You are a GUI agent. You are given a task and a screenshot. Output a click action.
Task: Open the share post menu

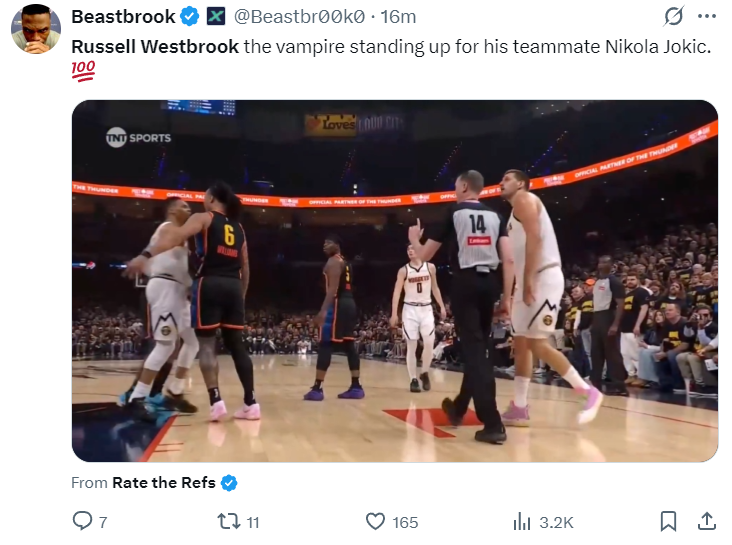click(x=706, y=521)
